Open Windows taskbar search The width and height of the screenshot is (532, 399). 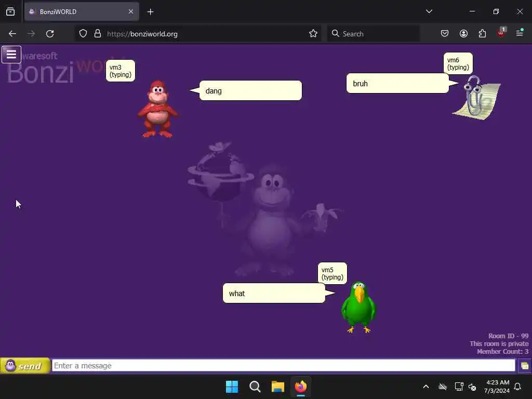[255, 387]
